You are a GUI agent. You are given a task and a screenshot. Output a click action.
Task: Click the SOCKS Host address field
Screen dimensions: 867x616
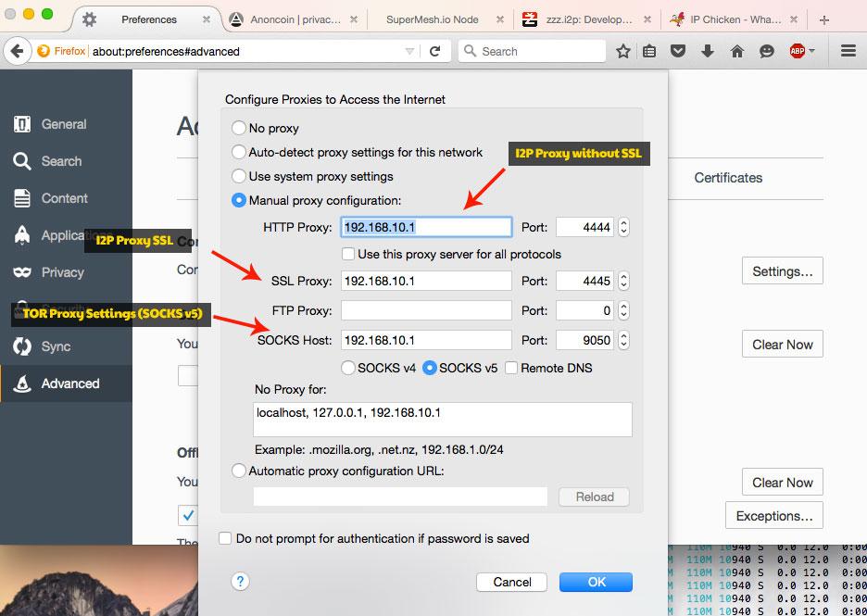pos(426,340)
